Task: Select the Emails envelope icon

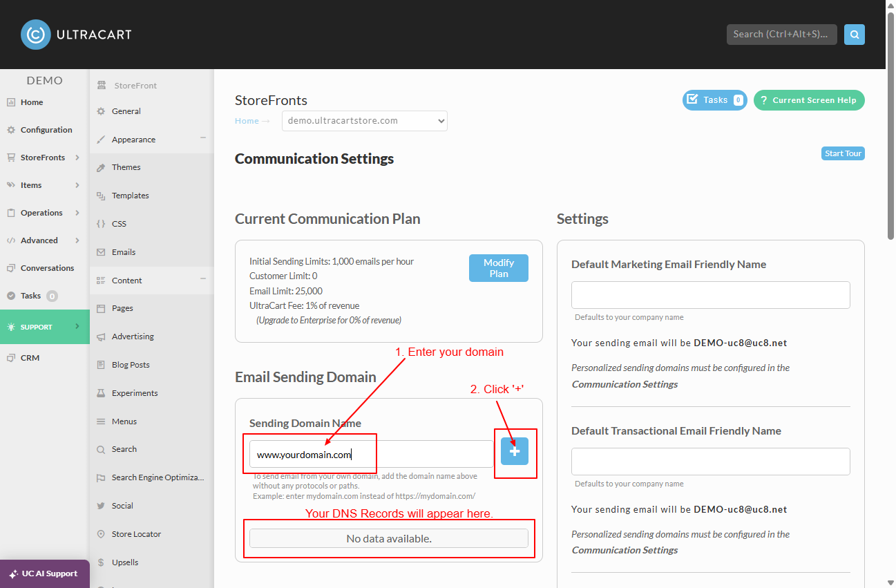Action: coord(101,252)
